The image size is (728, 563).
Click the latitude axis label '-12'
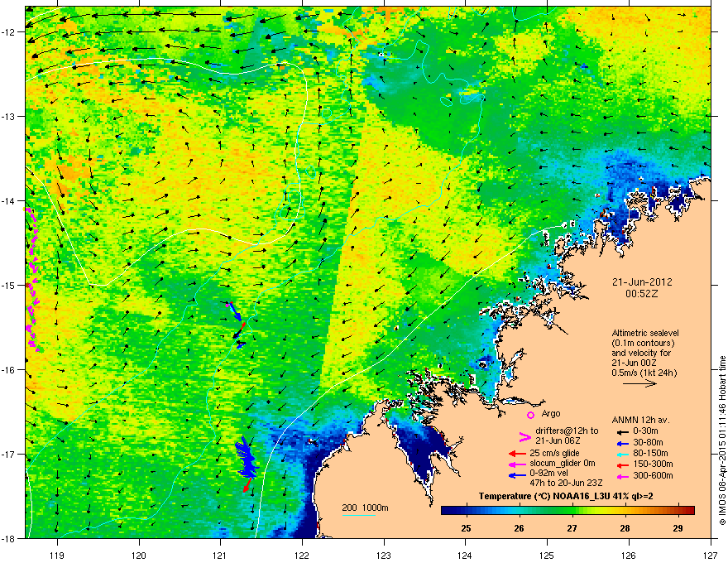coord(8,32)
